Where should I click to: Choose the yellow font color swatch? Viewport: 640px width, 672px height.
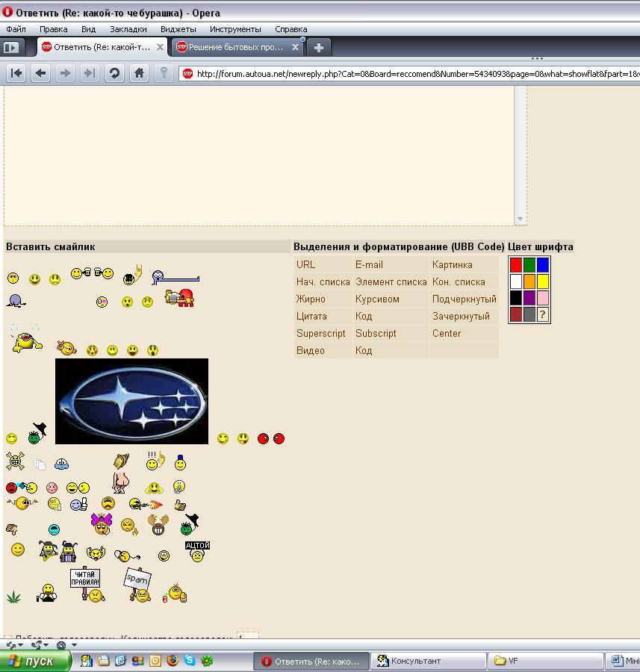543,281
